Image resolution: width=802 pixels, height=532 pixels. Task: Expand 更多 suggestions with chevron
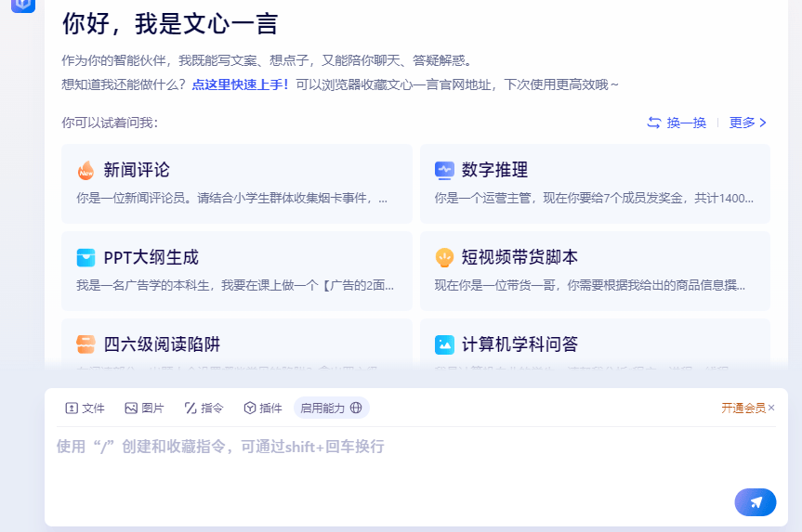[x=748, y=123]
